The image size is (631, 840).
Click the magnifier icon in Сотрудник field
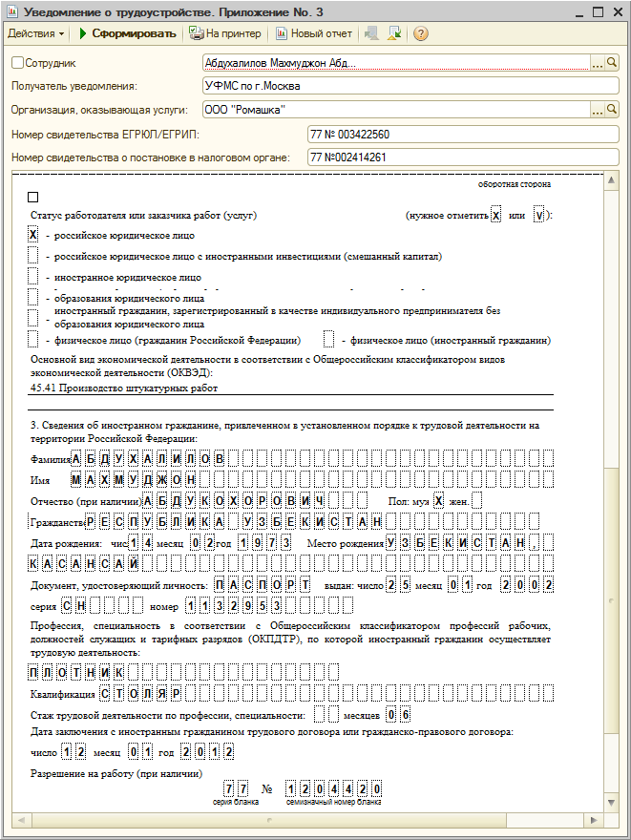pyautogui.click(x=611, y=63)
